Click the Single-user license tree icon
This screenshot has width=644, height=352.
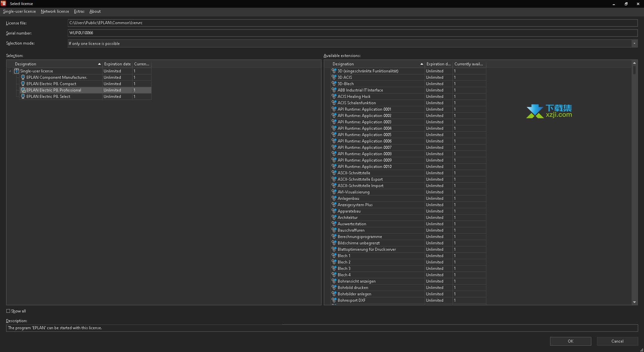[16, 71]
